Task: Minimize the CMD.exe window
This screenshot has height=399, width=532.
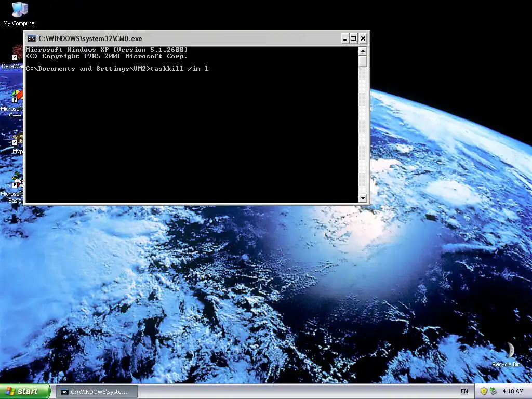Action: 345,38
